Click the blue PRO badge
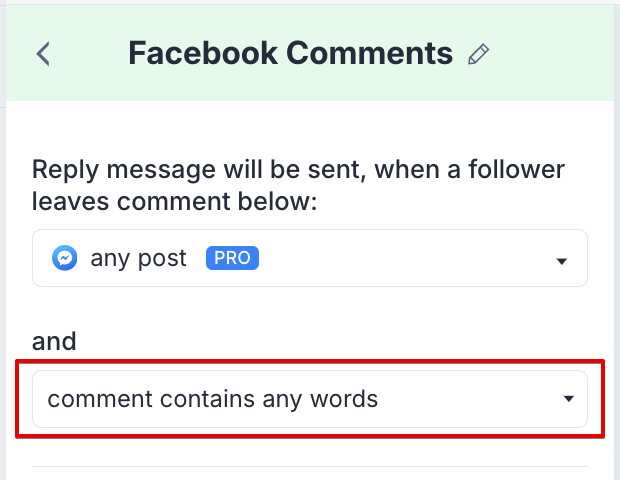Screen dimensions: 620x480 [232, 258]
